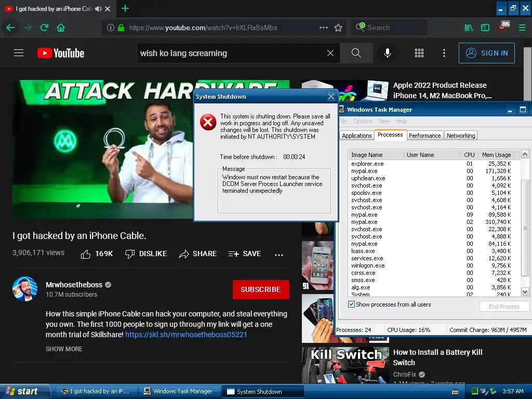Sort processes by Image Name column
The width and height of the screenshot is (532, 399).
click(x=376, y=155)
